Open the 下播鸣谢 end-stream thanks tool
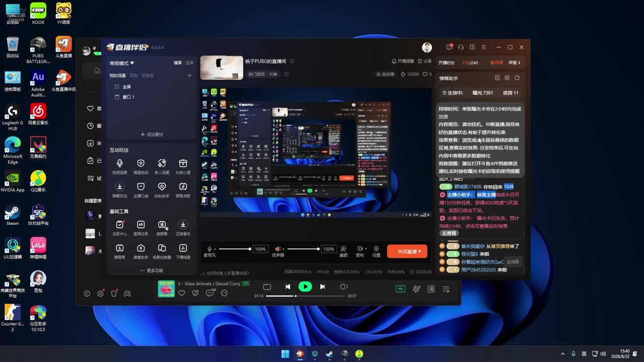644x362 pixels. [183, 251]
